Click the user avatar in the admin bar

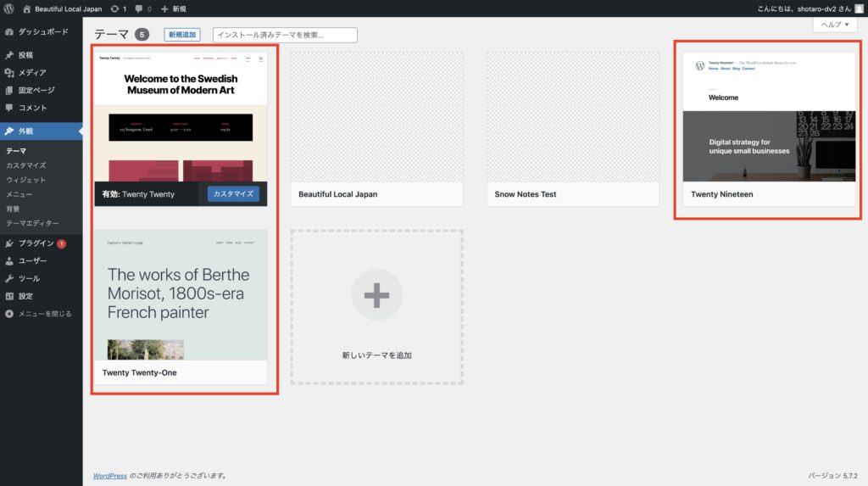(x=859, y=8)
